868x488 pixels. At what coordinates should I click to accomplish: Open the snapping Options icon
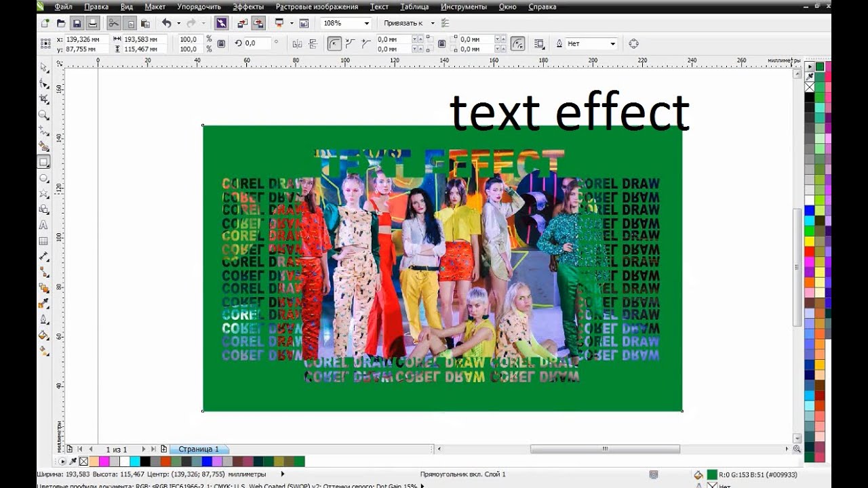(x=445, y=23)
